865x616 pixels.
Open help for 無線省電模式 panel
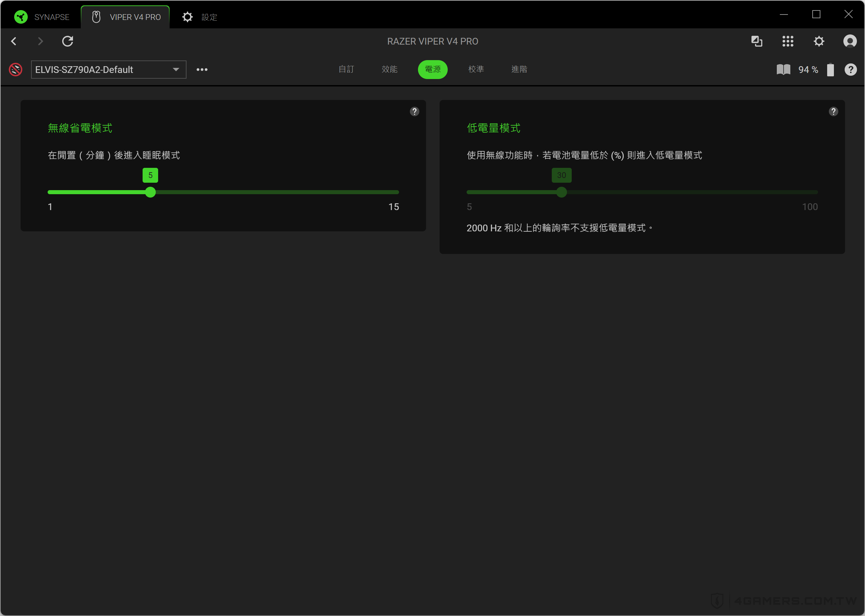coord(414,111)
